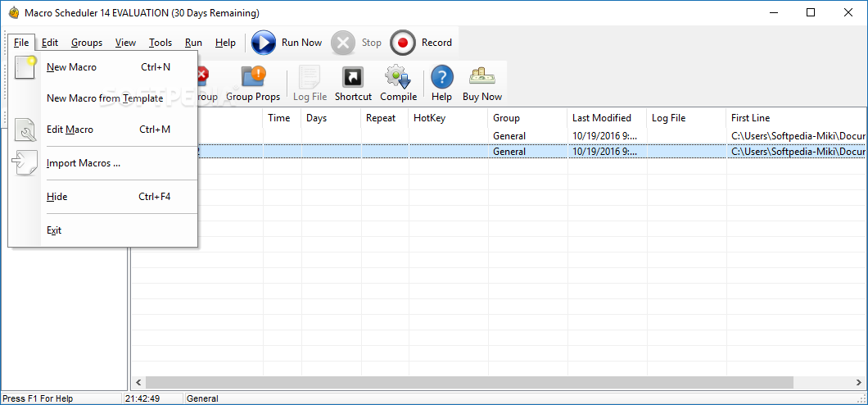Click the Edit Macro wrench icon
868x405 pixels.
(x=25, y=130)
